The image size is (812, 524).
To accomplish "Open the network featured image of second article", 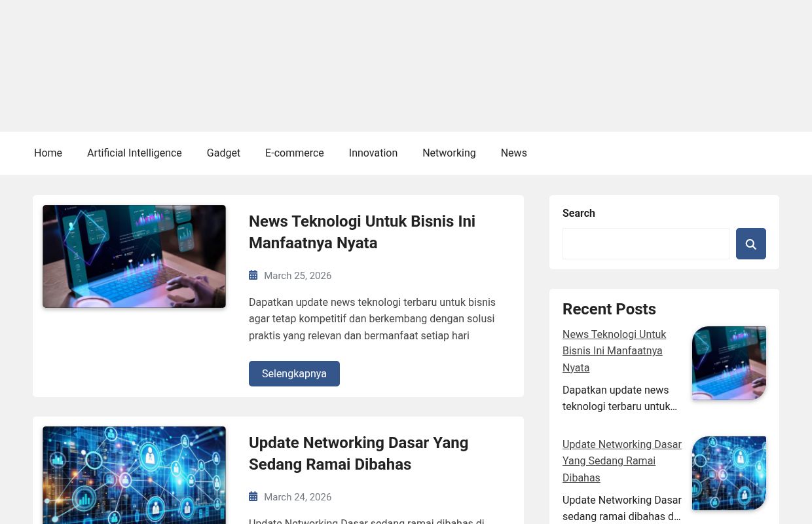I will click(134, 475).
